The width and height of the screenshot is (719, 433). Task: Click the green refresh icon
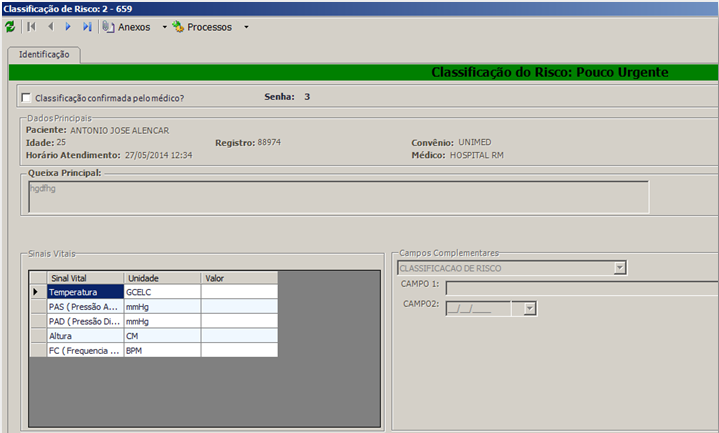(x=10, y=27)
